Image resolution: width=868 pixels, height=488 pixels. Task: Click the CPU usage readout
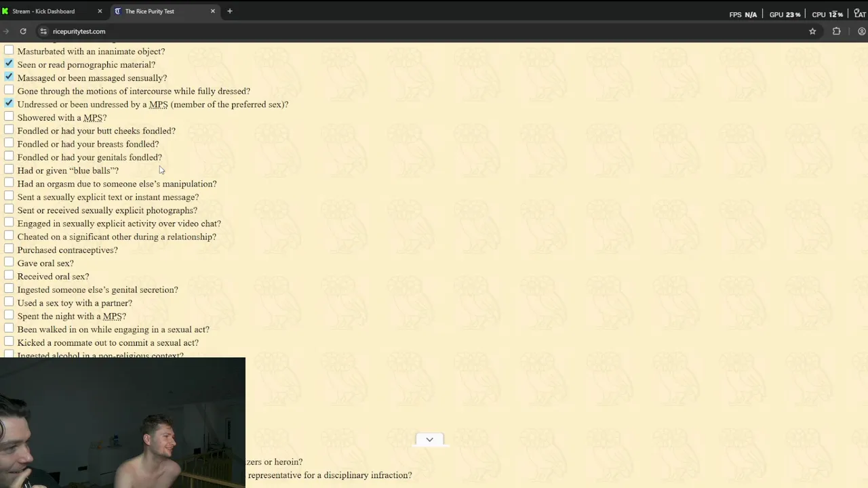click(x=827, y=14)
